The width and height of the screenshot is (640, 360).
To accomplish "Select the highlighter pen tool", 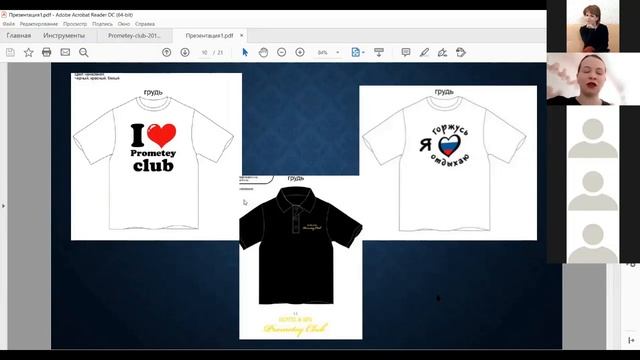I will [424, 52].
